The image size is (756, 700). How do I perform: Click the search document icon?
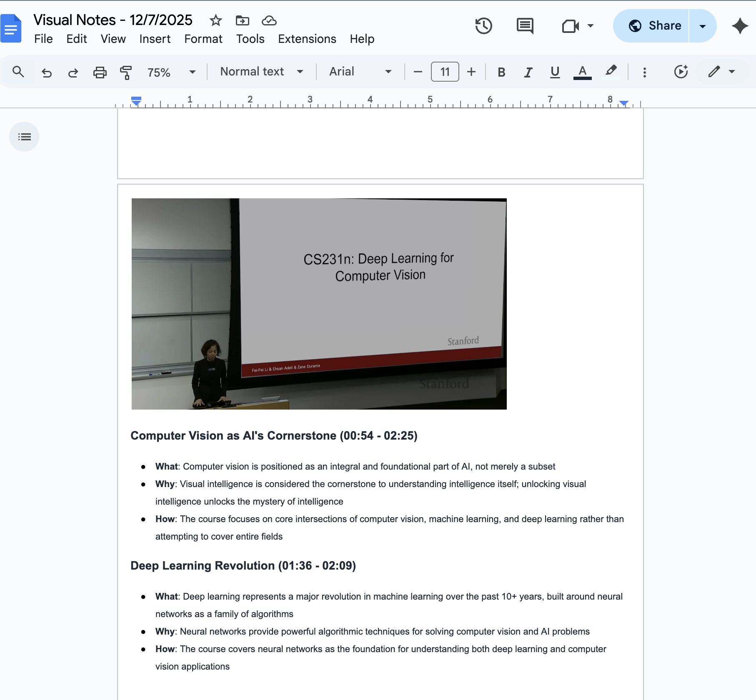tap(18, 71)
